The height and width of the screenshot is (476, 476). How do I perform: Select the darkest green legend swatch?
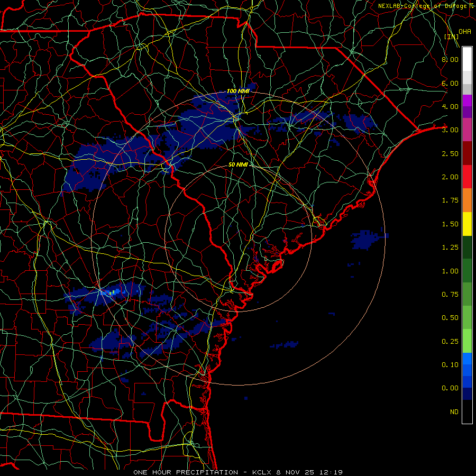467,247
